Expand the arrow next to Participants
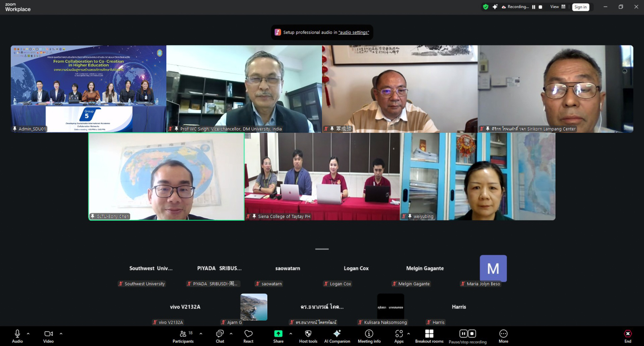Viewport: 644px width, 346px height. (x=201, y=333)
